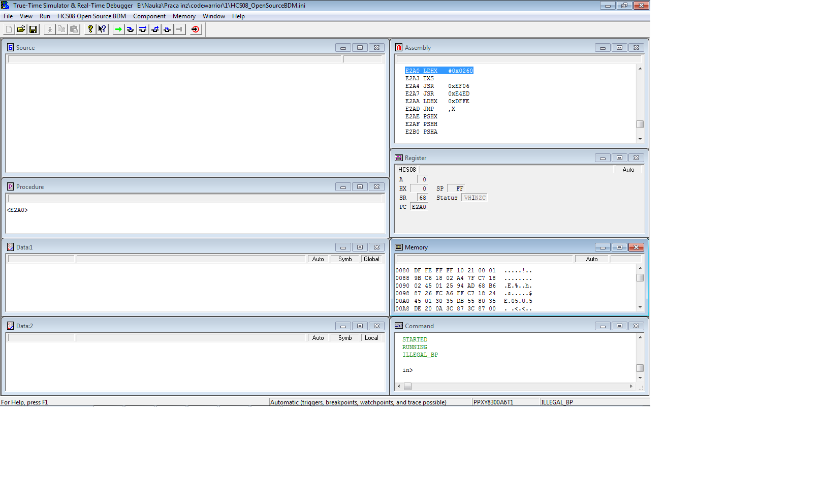This screenshot has width=822, height=504.
Task: Click the Data:1 panel title icon
Action: pyautogui.click(x=10, y=247)
